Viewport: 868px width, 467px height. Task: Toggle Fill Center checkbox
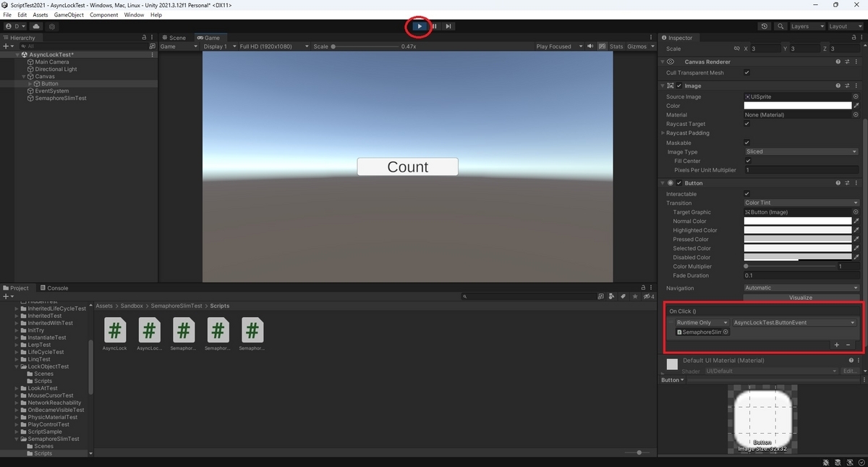[747, 161]
